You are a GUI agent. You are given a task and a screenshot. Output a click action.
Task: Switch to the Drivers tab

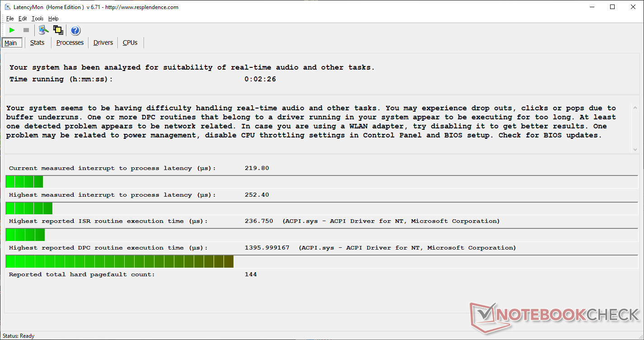coord(103,42)
